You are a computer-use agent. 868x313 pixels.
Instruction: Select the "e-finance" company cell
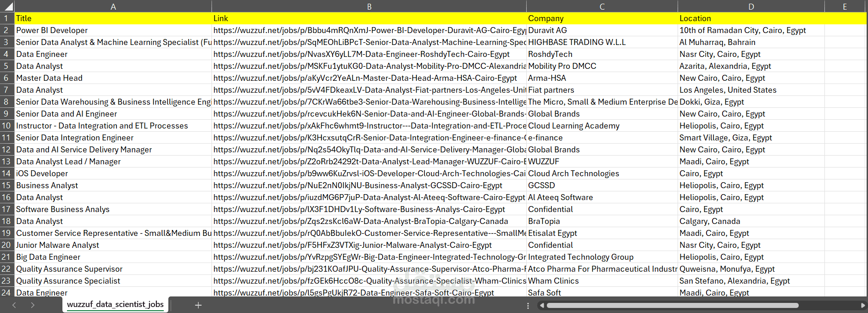[x=602, y=138]
